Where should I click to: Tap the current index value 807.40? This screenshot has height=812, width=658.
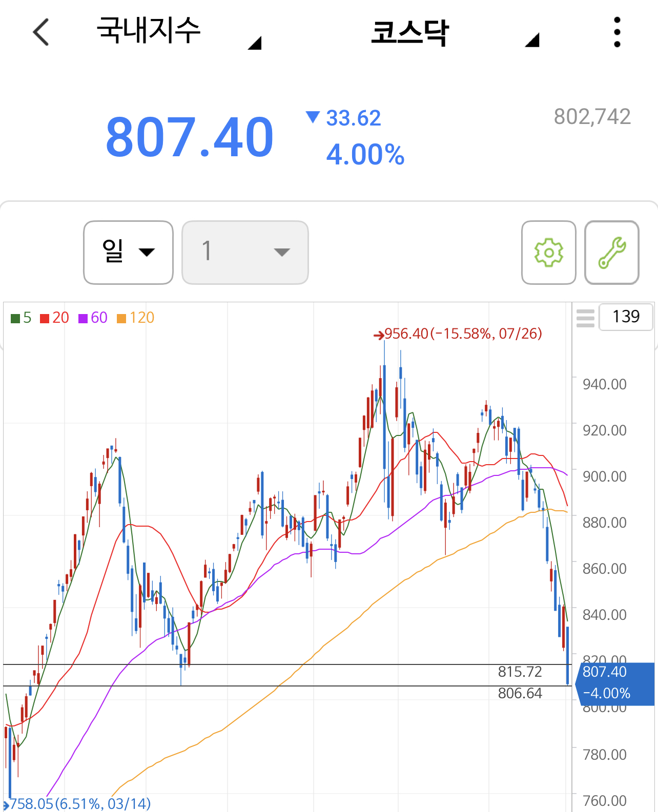pyautogui.click(x=189, y=137)
